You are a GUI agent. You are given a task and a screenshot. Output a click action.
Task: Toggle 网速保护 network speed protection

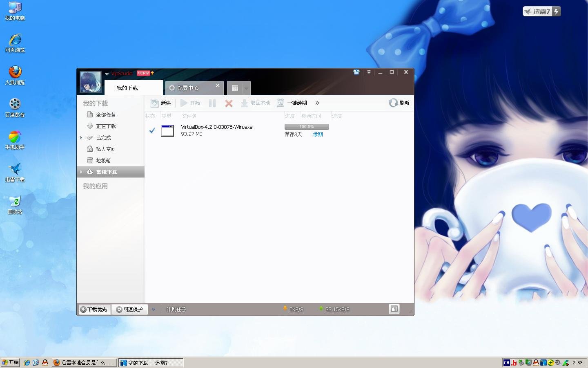[x=130, y=310]
